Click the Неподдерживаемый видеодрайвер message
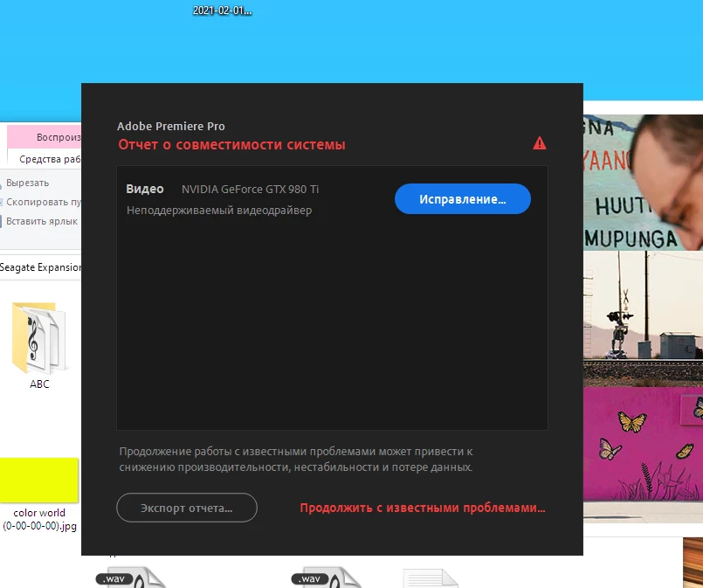The width and height of the screenshot is (703, 588). 219,211
